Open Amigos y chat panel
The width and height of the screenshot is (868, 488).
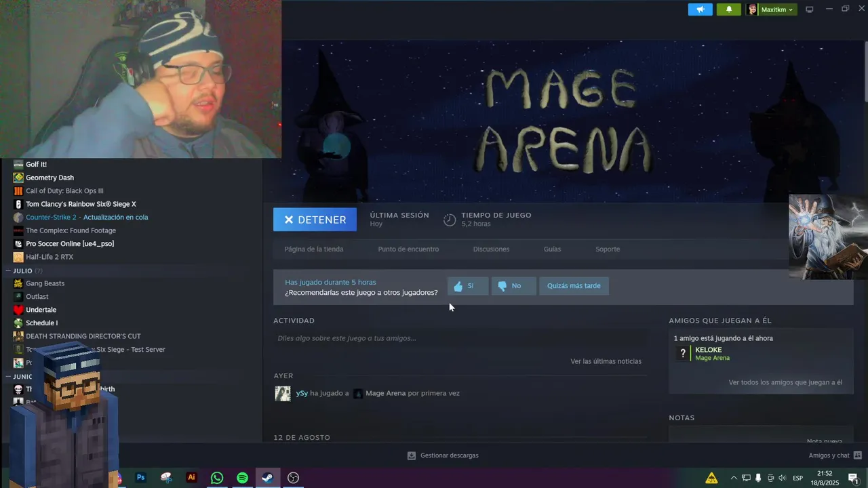(829, 455)
